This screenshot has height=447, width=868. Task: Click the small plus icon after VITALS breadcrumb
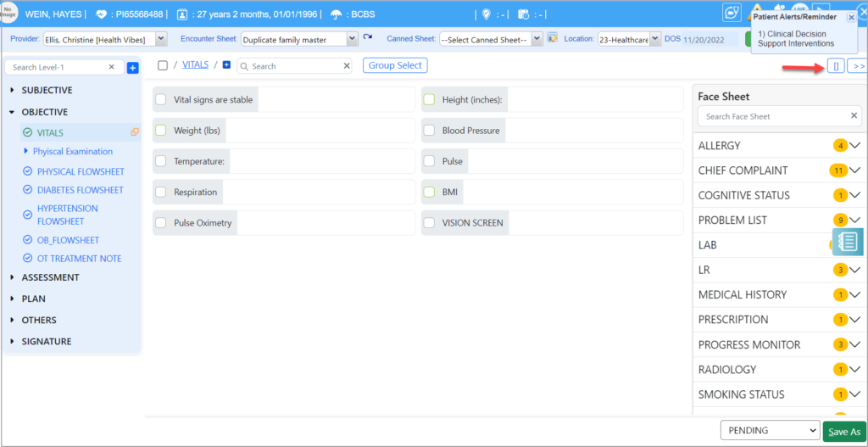(x=226, y=65)
